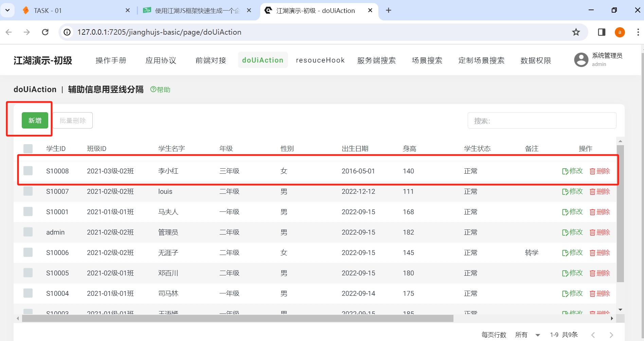
Task: Open the browser tab search chevron
Action: point(7,10)
